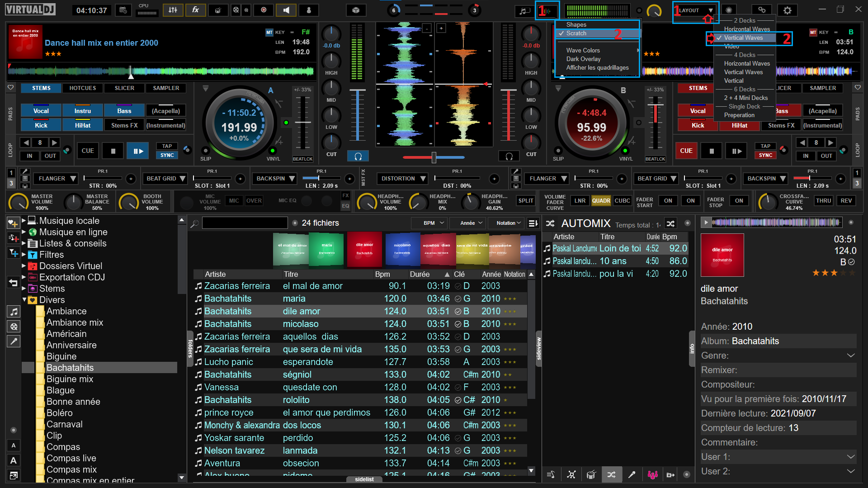868x488 pixels.
Task: Click the karaoke microphone icon in bottom sideview bar
Action: tap(632, 474)
